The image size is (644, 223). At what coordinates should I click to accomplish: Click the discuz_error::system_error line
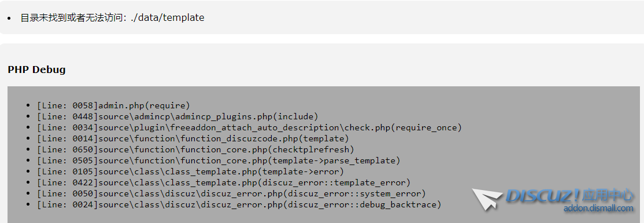coord(231,194)
